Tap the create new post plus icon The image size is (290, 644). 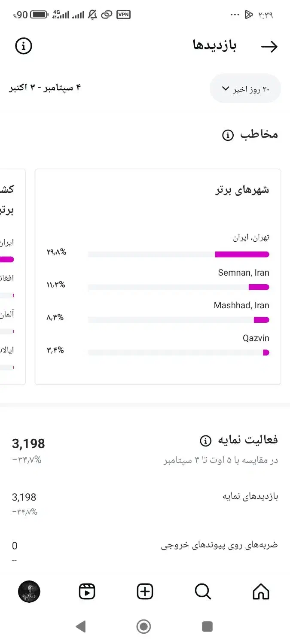pyautogui.click(x=145, y=592)
